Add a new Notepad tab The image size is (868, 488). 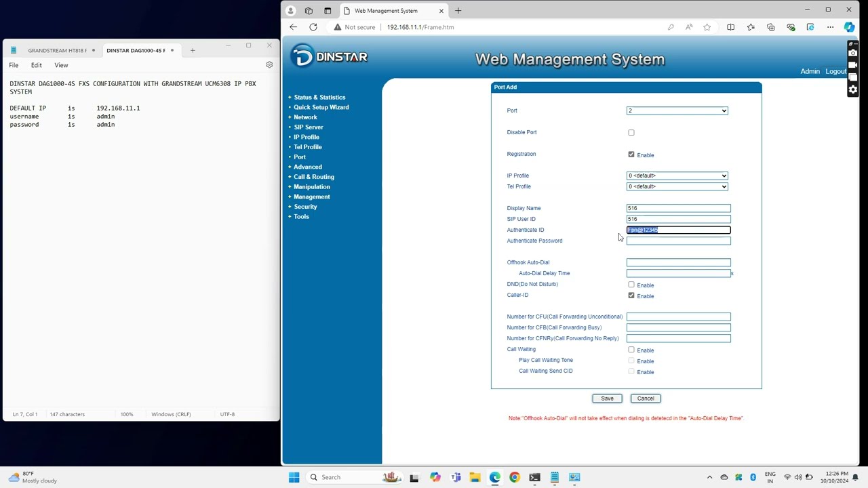click(193, 50)
